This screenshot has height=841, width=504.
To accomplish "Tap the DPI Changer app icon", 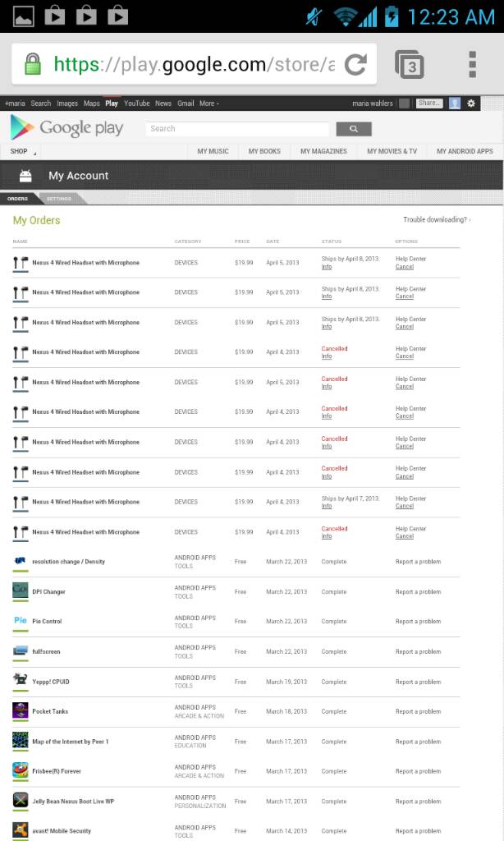I will (x=21, y=591).
